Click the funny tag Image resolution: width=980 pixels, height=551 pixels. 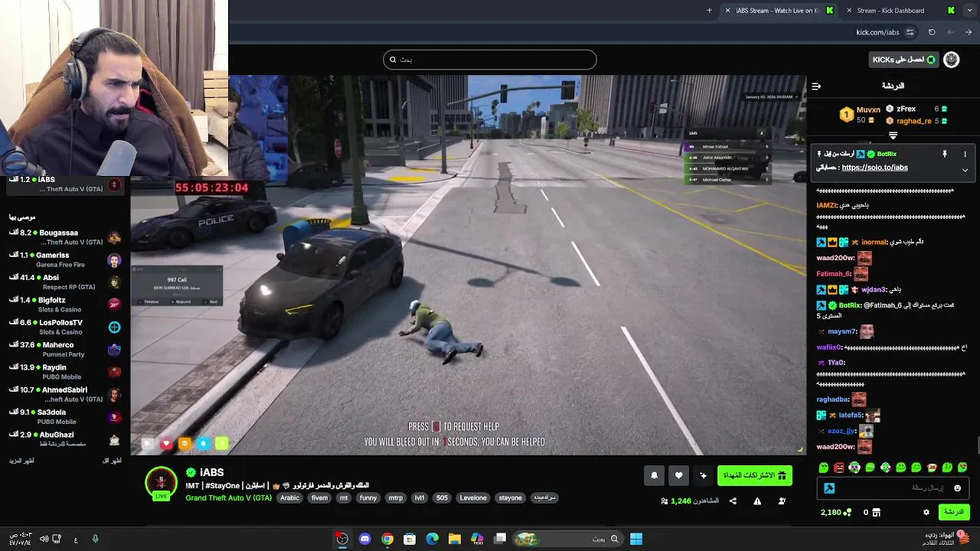368,498
